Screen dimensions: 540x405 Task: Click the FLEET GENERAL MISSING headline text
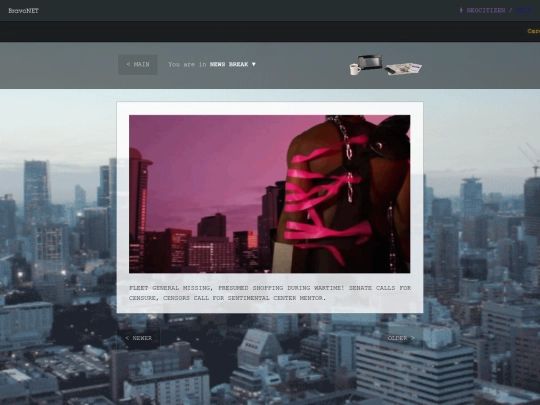270,293
